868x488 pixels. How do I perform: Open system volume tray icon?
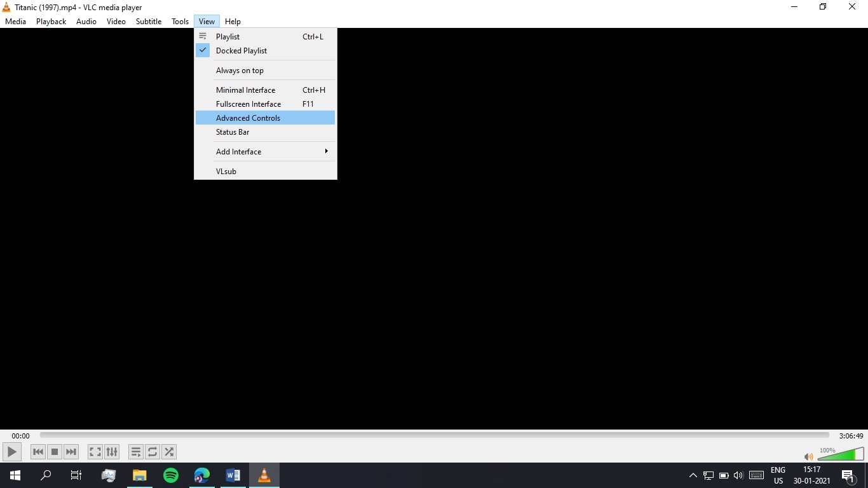(738, 475)
